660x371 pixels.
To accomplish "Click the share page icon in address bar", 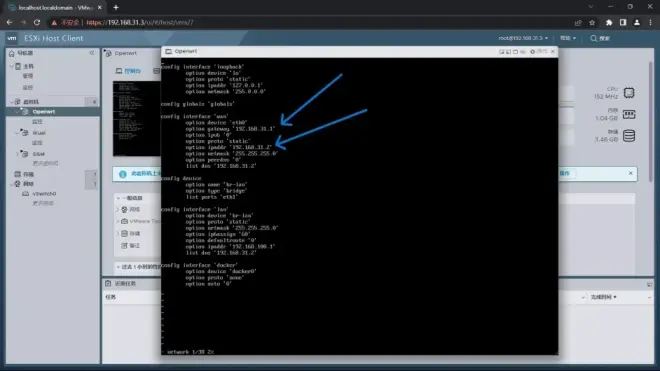I will point(578,23).
